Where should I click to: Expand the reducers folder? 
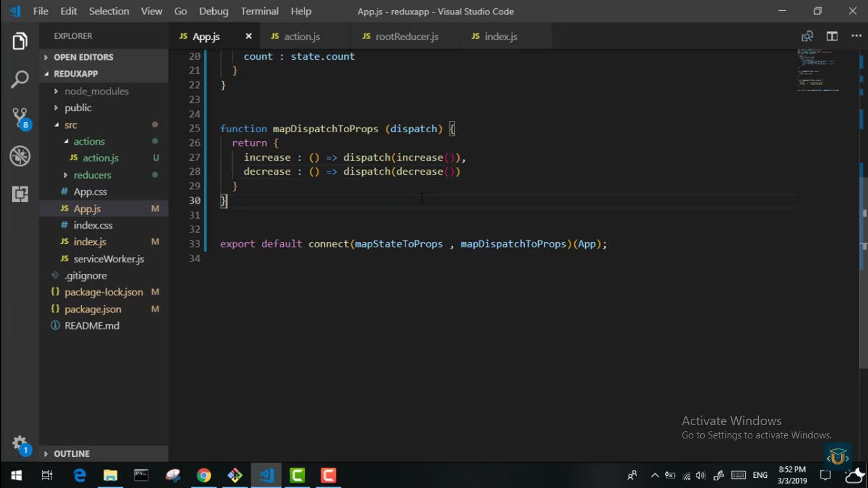pyautogui.click(x=92, y=175)
